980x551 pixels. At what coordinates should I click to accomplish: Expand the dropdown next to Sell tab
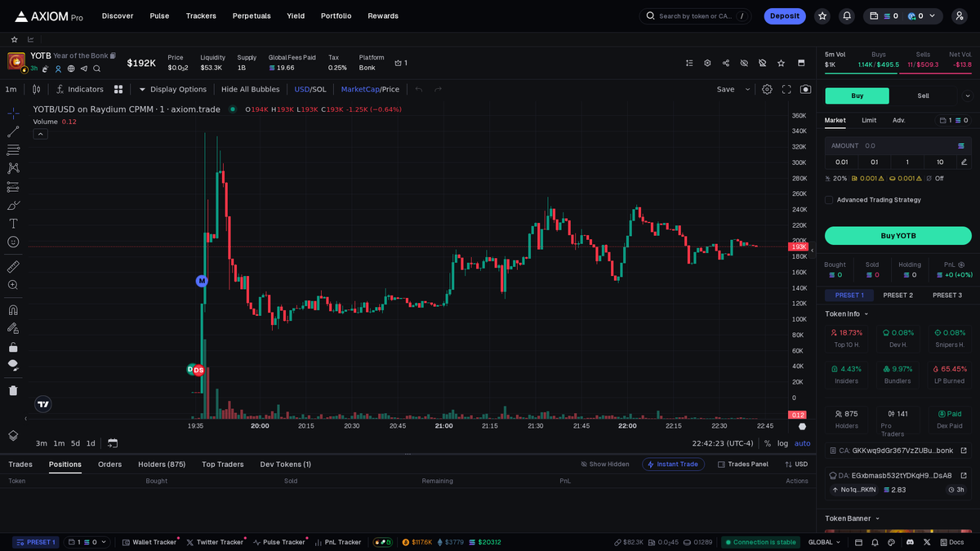click(968, 96)
